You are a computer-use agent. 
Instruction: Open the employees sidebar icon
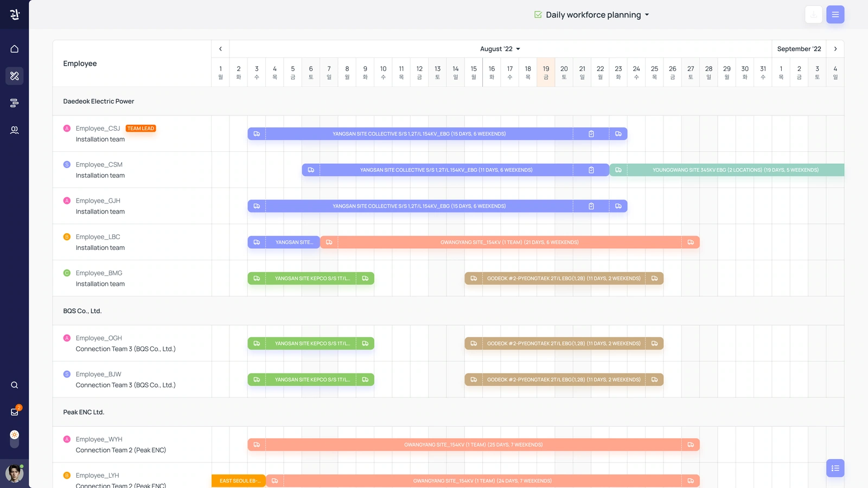click(15, 130)
